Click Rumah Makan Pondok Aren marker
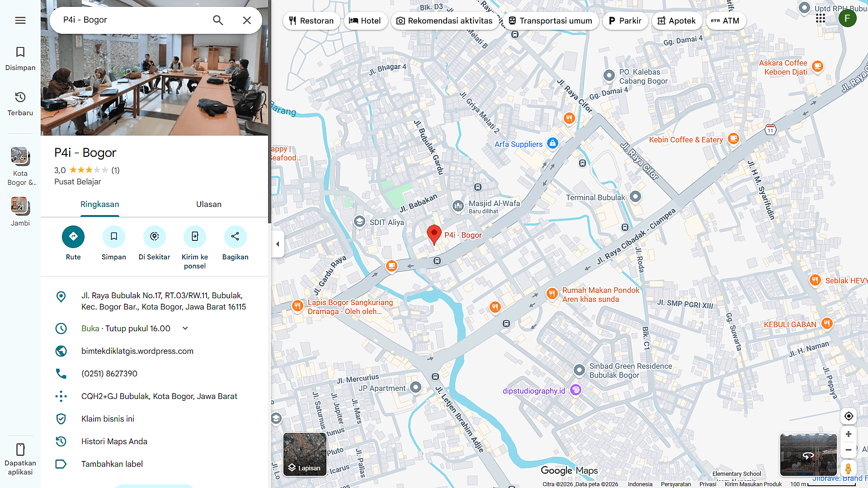868x488 pixels. click(552, 294)
